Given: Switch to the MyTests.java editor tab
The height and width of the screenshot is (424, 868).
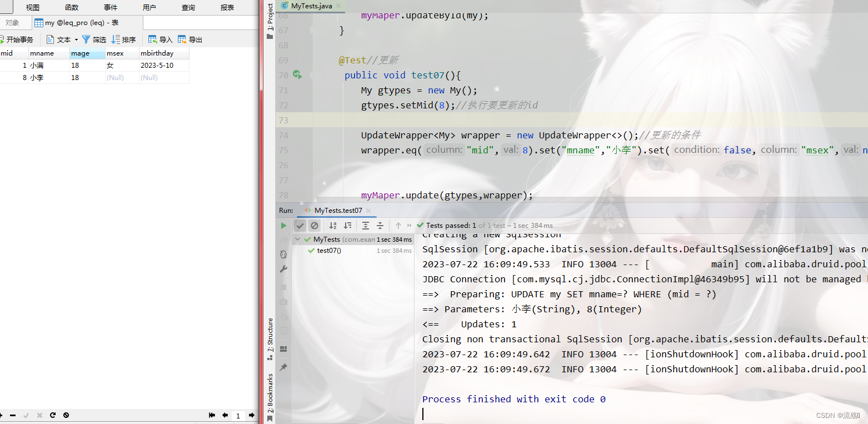Looking at the screenshot, I should click(311, 6).
